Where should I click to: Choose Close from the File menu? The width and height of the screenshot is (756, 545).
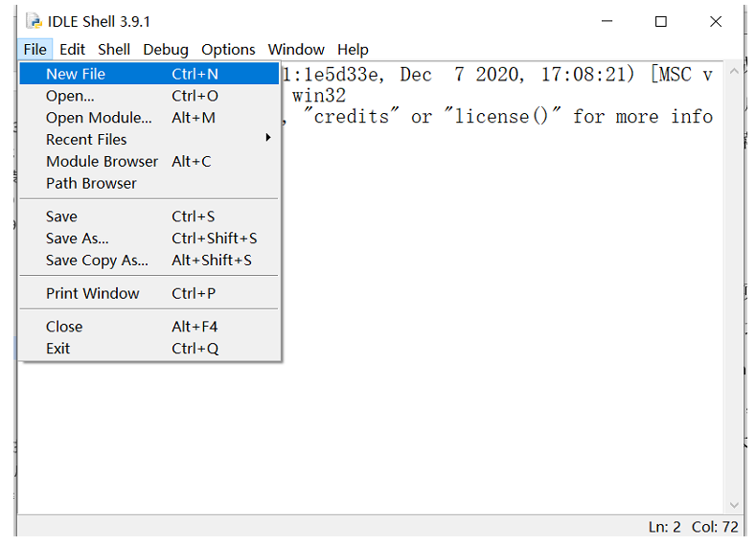point(149,327)
